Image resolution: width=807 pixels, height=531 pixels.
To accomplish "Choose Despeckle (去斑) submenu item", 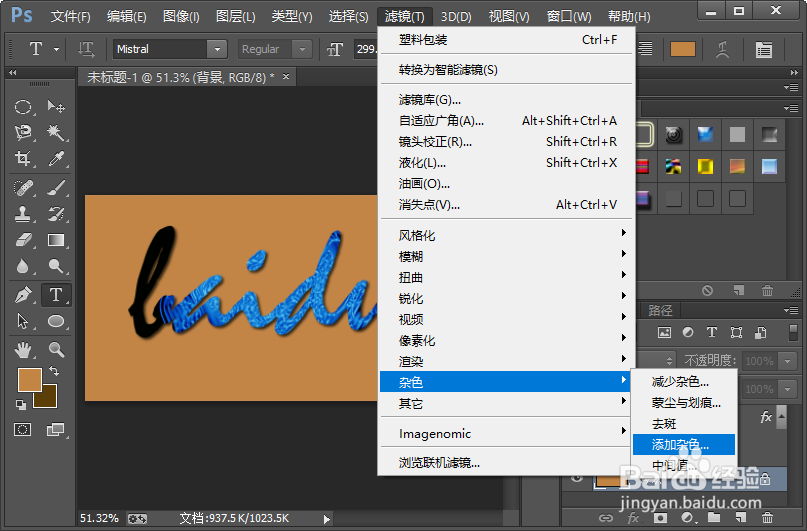I will tap(684, 423).
